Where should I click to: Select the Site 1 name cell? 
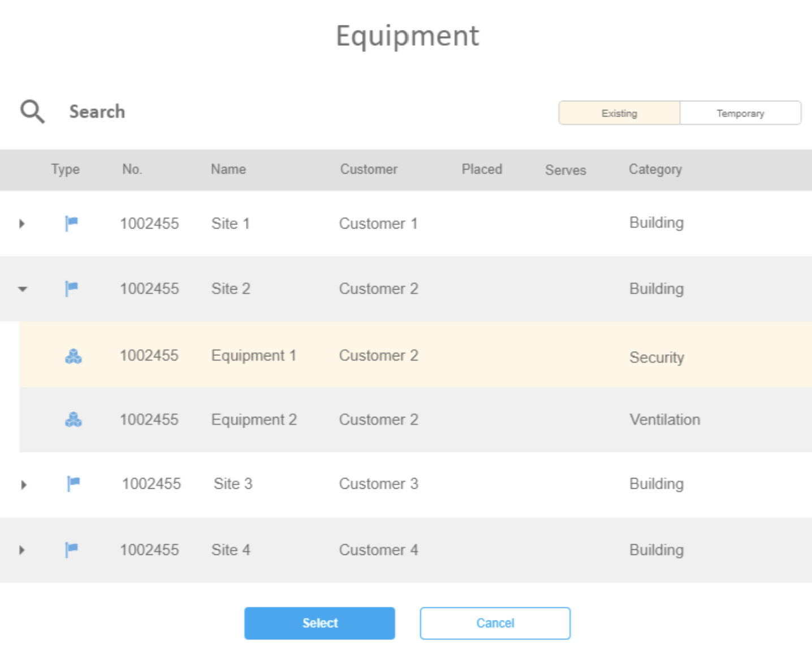pyautogui.click(x=230, y=223)
